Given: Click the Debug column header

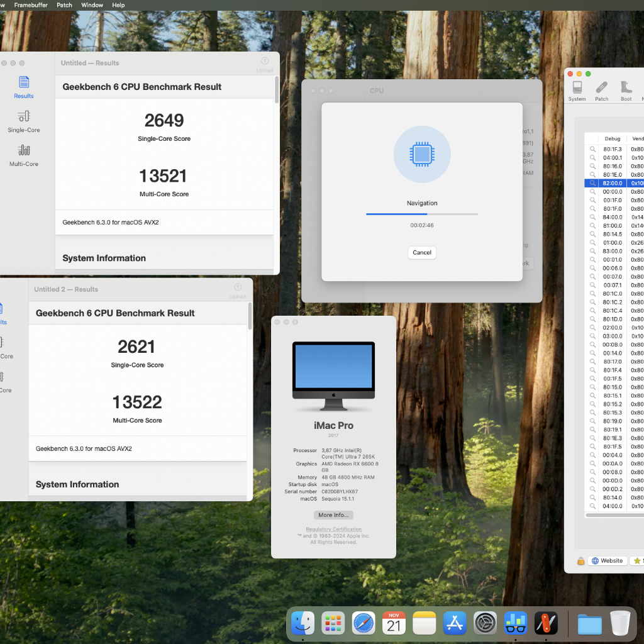Looking at the screenshot, I should [x=612, y=138].
